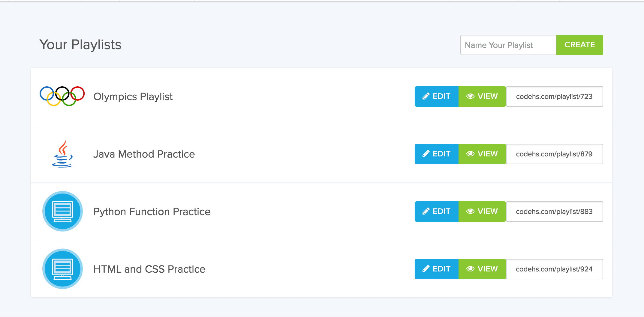Click the HTML and CSS Practice computer icon
This screenshot has height=317, width=644.
[62, 269]
